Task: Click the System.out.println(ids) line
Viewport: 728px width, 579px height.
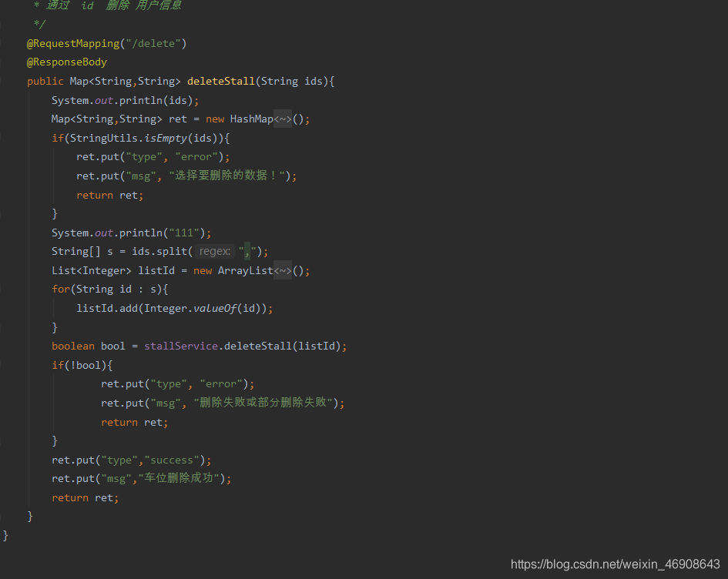Action: point(125,100)
